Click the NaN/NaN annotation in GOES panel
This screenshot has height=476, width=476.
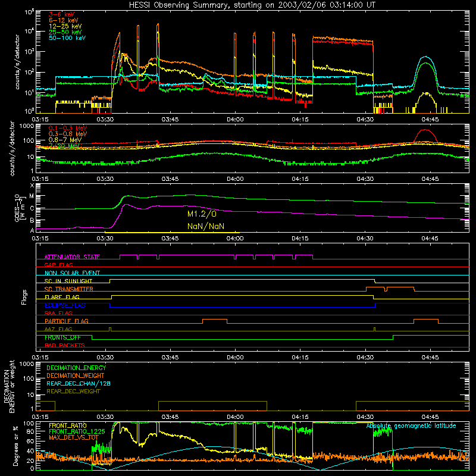coord(206,226)
